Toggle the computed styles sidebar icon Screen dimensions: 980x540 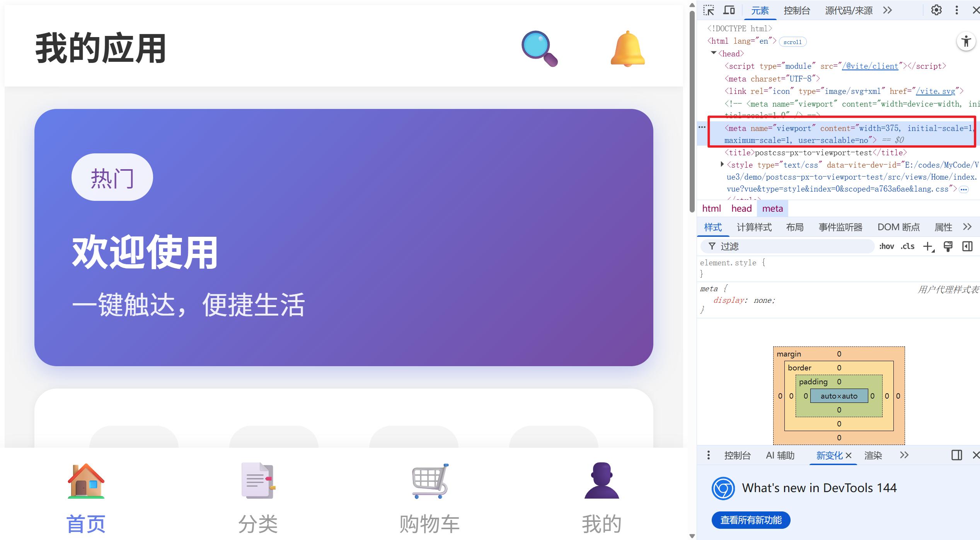(x=967, y=246)
